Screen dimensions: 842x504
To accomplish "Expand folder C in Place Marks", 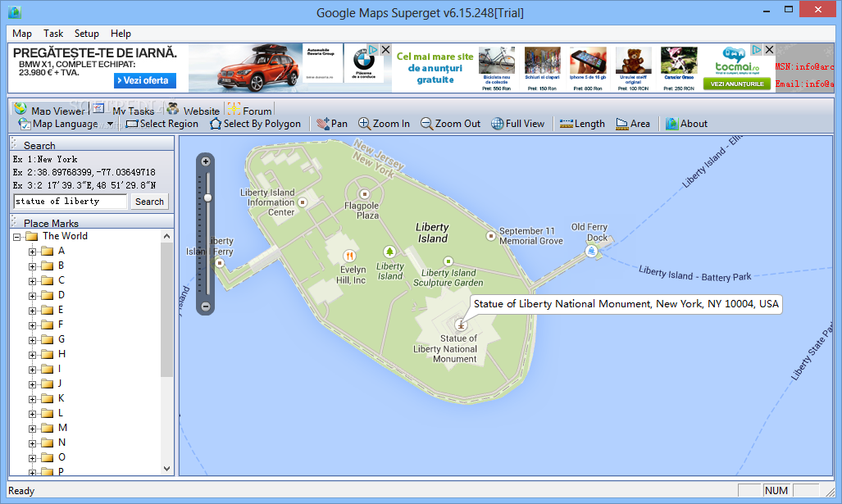I will [32, 281].
